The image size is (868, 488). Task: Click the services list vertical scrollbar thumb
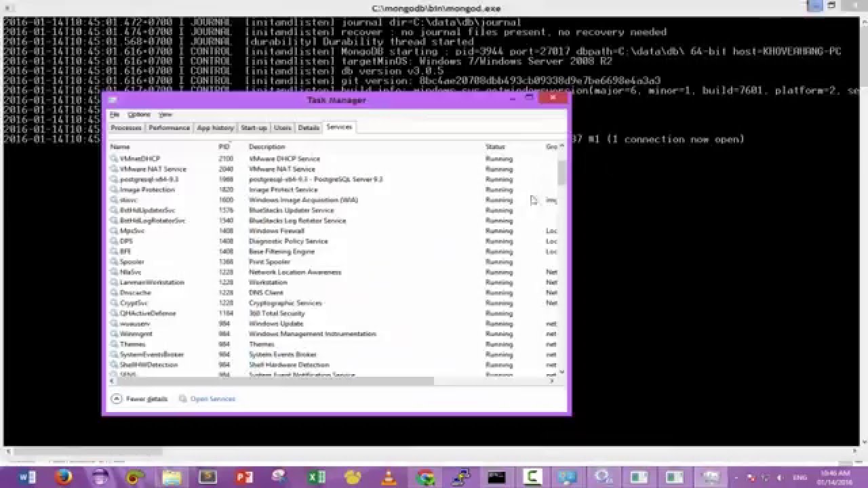click(x=561, y=172)
